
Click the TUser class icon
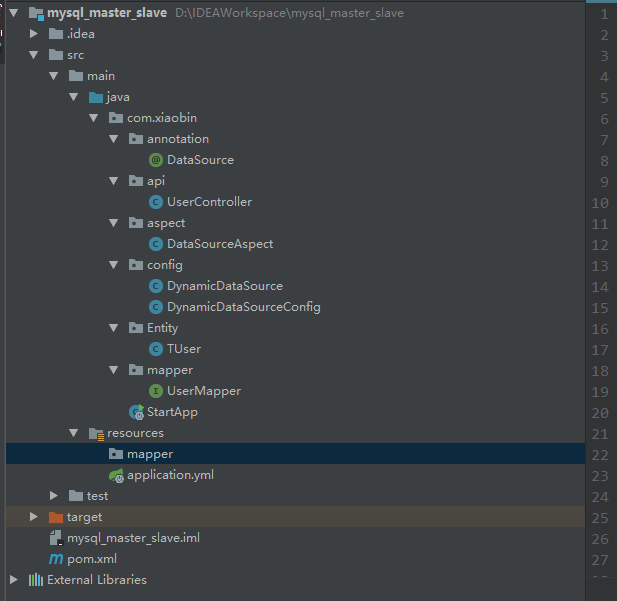point(156,349)
